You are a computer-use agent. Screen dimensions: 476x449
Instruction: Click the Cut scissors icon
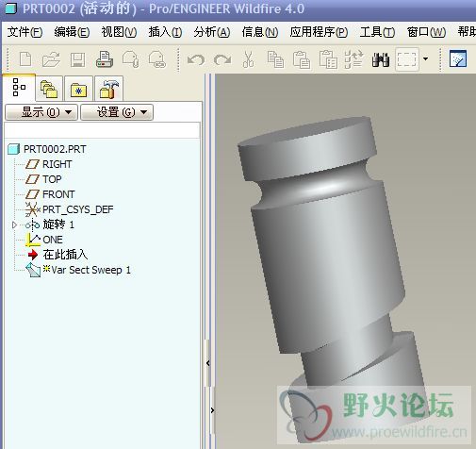(248, 59)
